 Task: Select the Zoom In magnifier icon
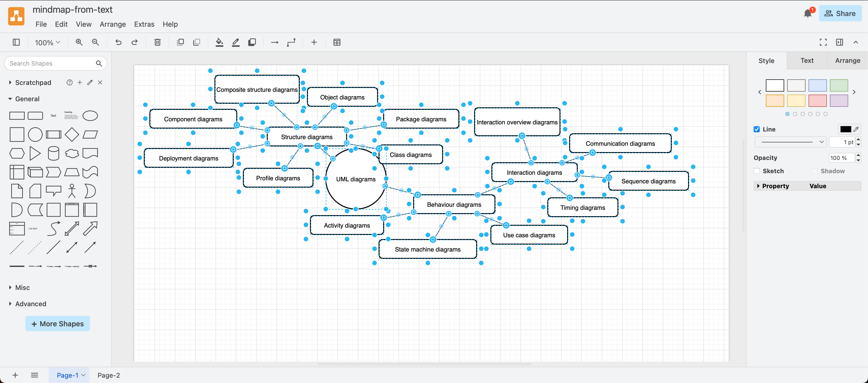(79, 42)
